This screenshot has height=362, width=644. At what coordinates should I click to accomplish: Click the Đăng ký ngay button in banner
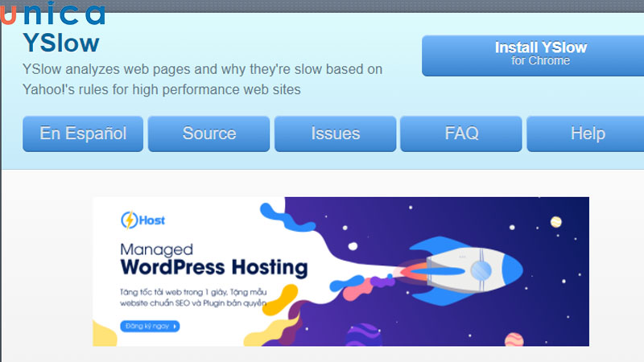coord(150,326)
